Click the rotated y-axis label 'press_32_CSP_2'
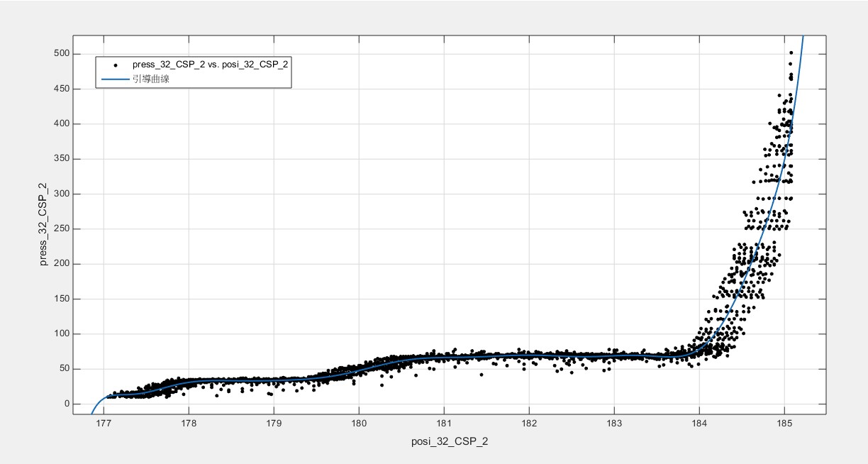868x464 pixels. point(43,224)
